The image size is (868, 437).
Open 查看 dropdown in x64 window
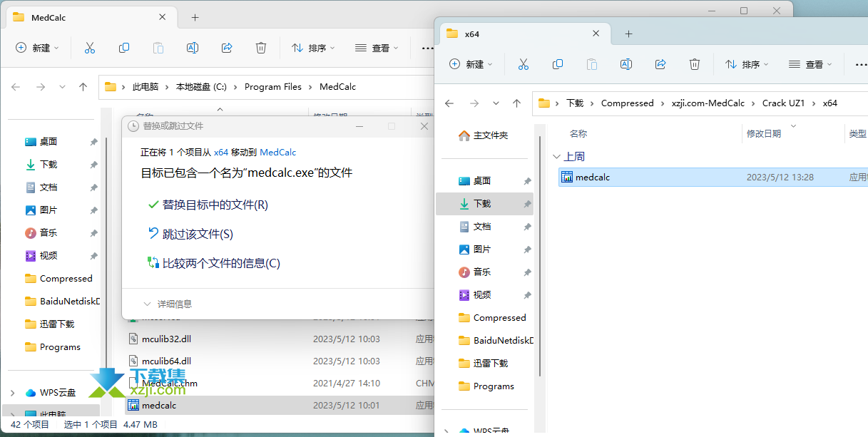tap(810, 64)
